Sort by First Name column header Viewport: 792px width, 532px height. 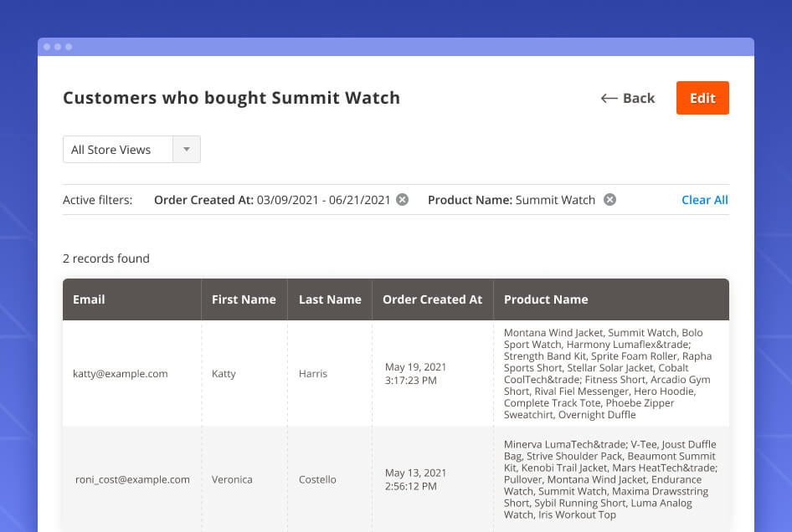(244, 299)
